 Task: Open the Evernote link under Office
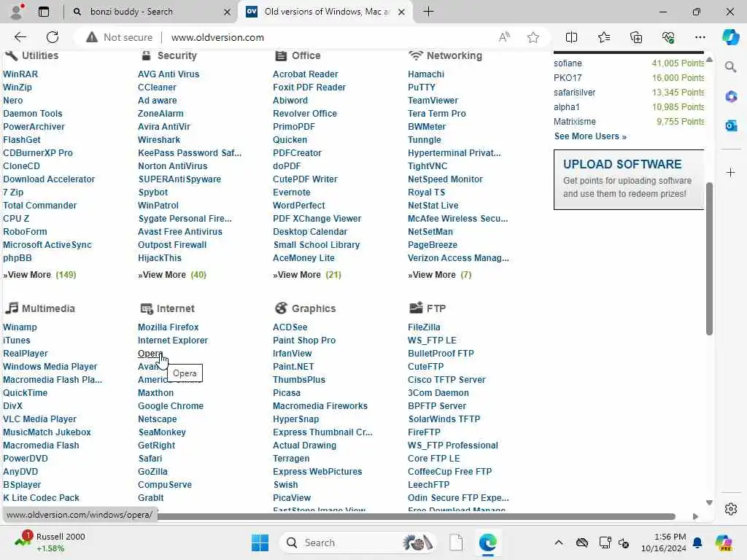(292, 192)
